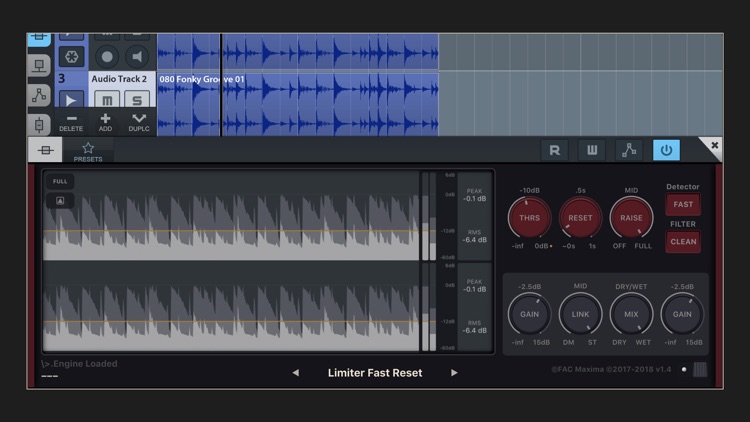The width and height of the screenshot is (750, 422).
Task: Toggle the CLEAN filter button
Action: (683, 242)
